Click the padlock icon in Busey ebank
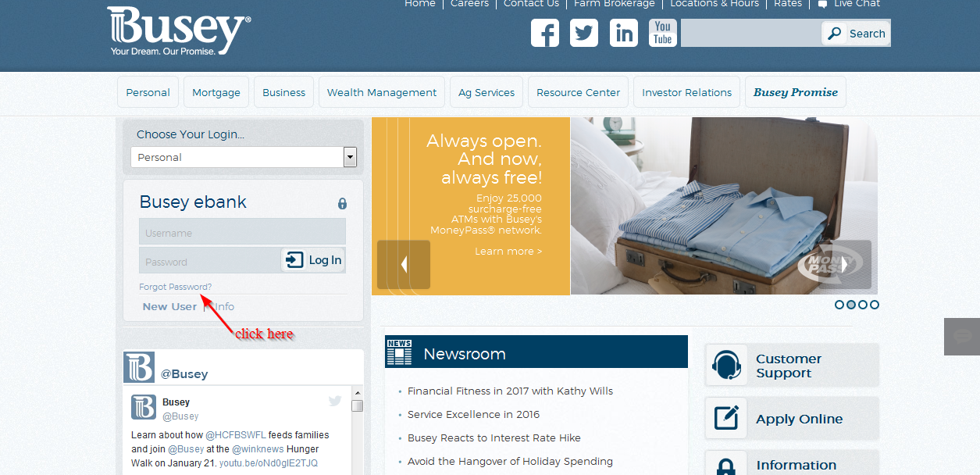The image size is (980, 475). pyautogui.click(x=342, y=204)
